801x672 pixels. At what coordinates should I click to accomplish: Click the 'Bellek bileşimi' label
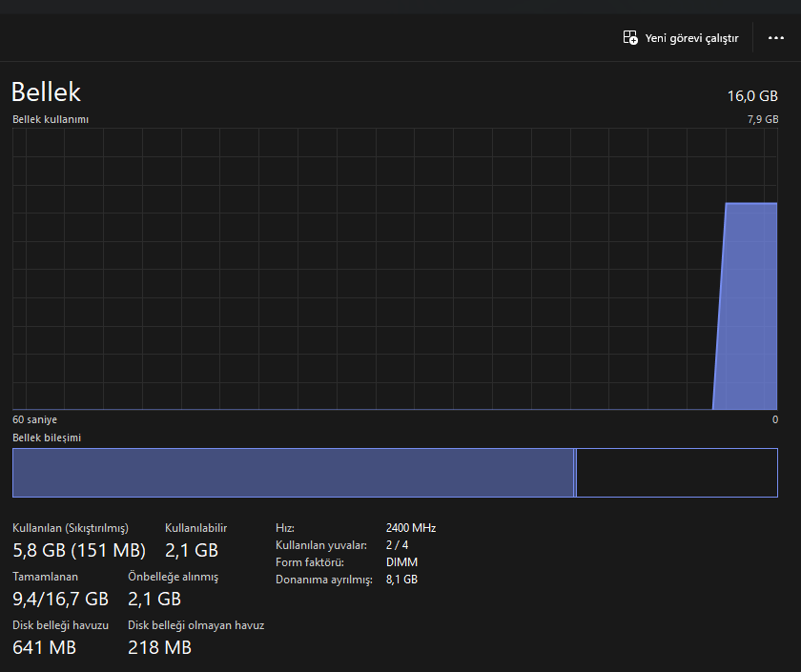[47, 438]
